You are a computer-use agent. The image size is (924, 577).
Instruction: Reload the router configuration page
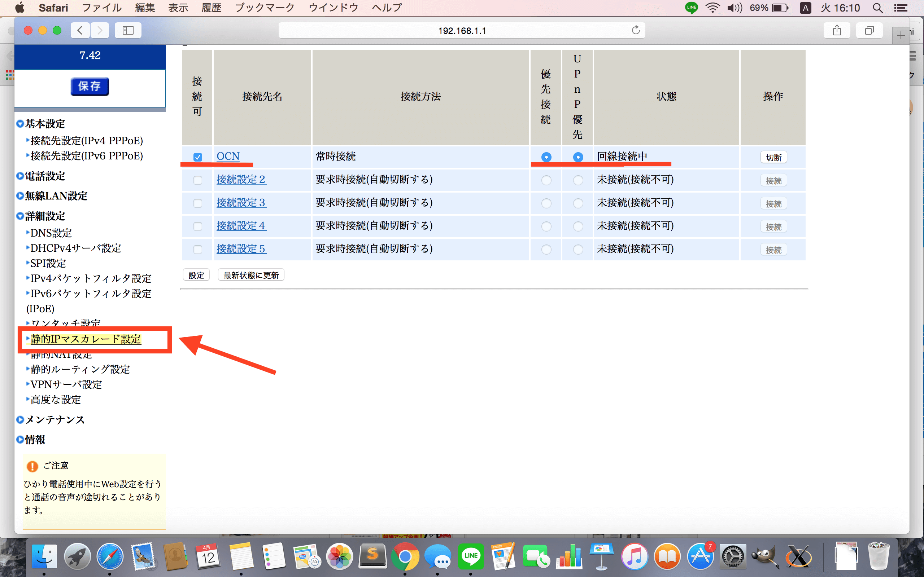635,30
